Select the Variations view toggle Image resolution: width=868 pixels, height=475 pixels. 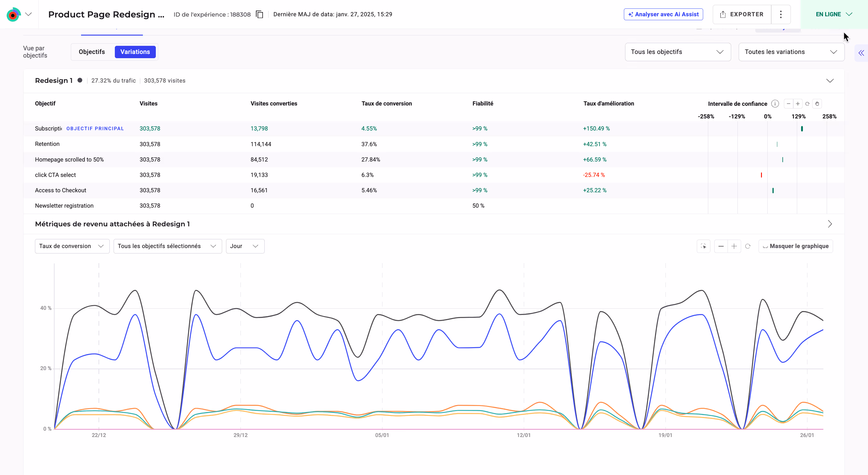pos(135,52)
